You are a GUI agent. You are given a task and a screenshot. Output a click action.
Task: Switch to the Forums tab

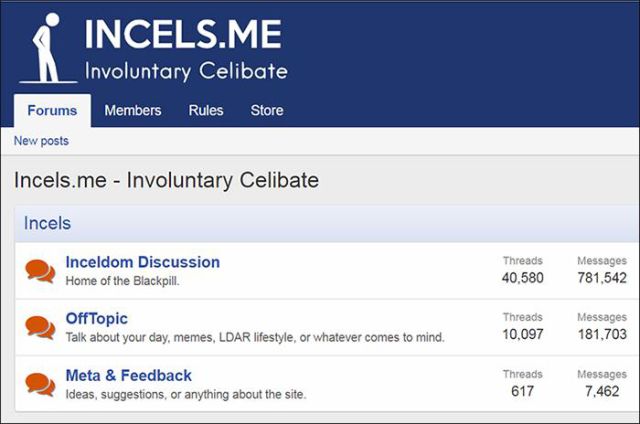point(52,111)
